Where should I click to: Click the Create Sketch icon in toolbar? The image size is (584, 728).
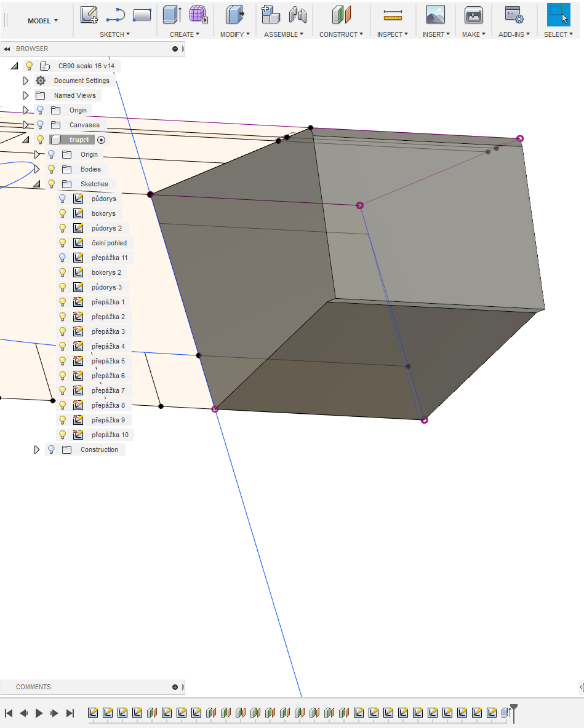[89, 14]
